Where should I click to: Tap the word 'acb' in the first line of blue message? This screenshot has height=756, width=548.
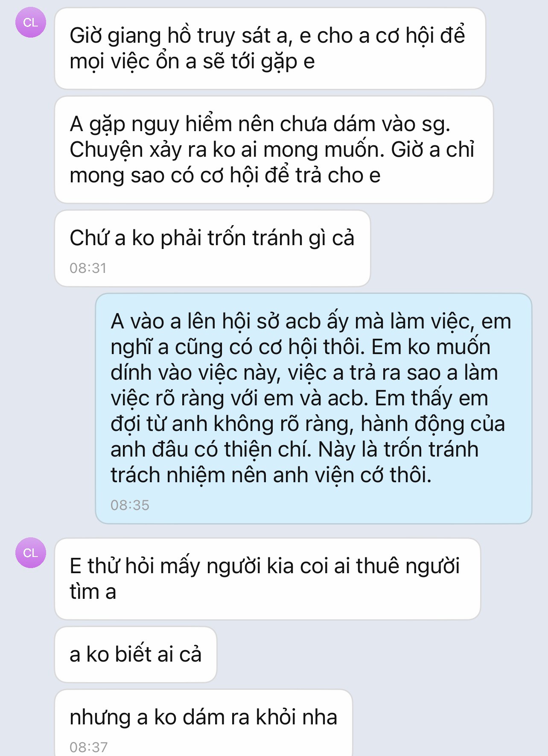[x=303, y=321]
